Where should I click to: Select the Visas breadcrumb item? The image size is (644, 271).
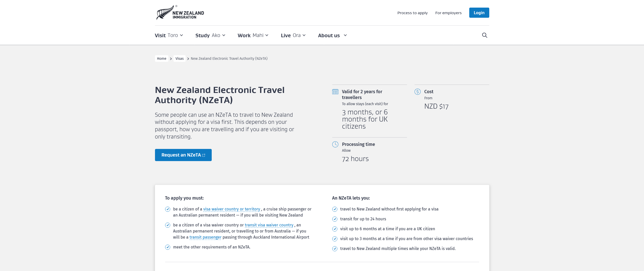[x=179, y=58]
